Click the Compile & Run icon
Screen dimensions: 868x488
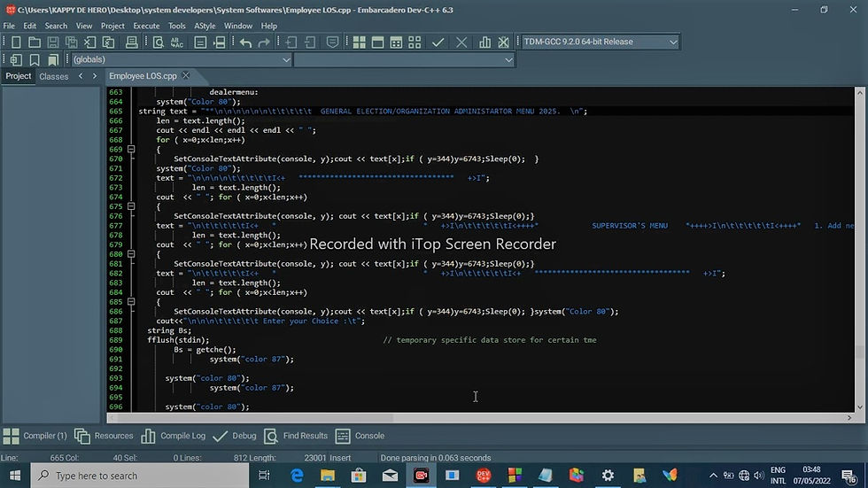point(396,42)
